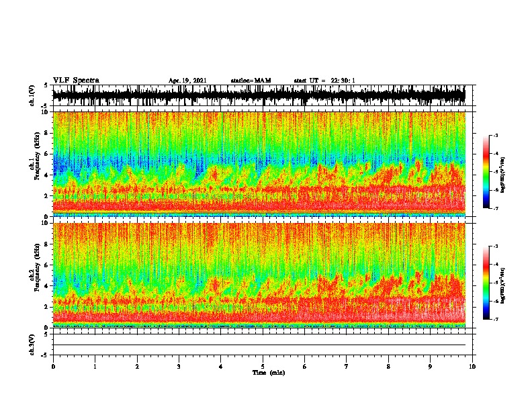Screen dimensions: 532x411
Task: Click the '-3' label on ch.1 color bar
Action: tap(495, 135)
